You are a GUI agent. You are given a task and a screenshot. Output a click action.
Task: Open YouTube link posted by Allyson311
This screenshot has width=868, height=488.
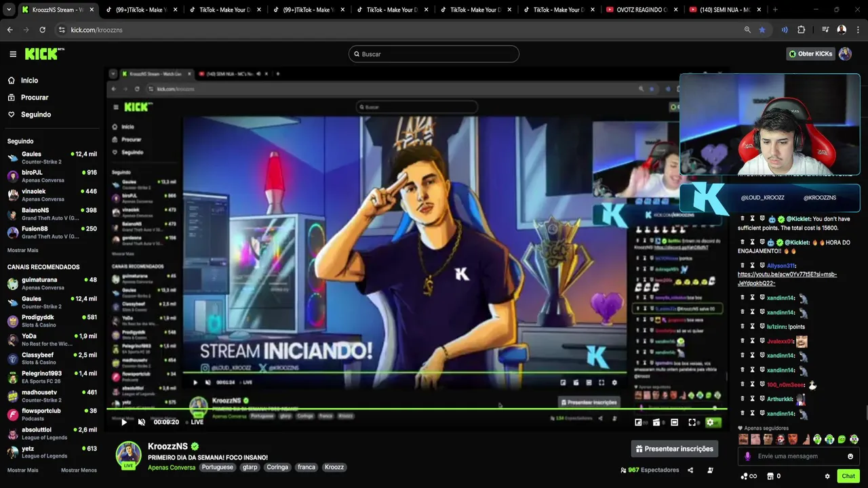787,279
